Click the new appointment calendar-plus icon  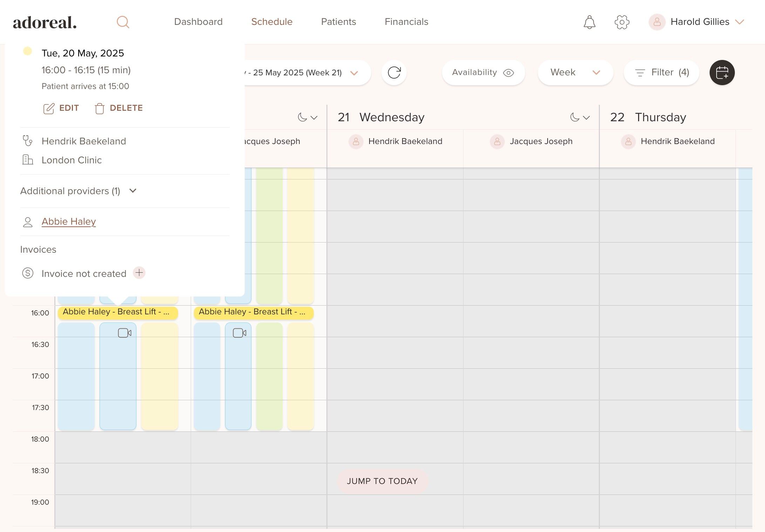722,73
